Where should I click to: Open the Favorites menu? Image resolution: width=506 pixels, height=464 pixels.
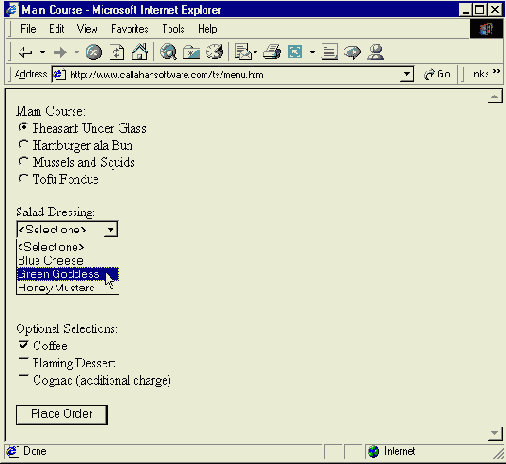[130, 29]
